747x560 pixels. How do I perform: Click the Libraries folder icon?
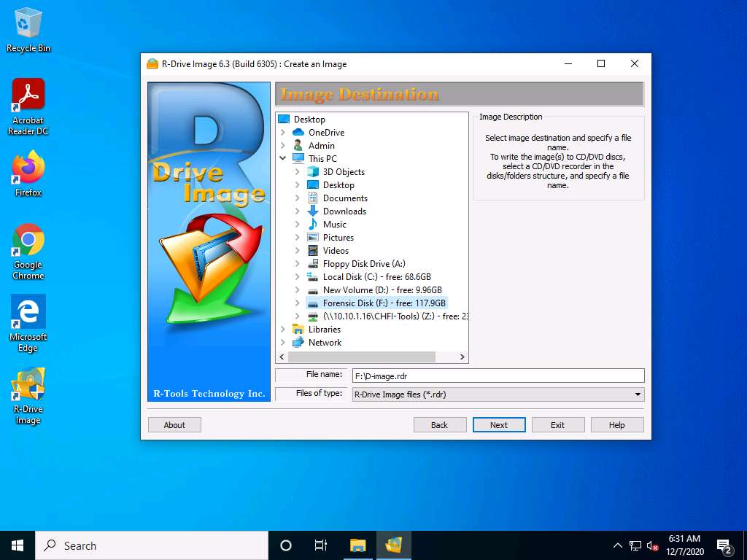[x=298, y=329]
